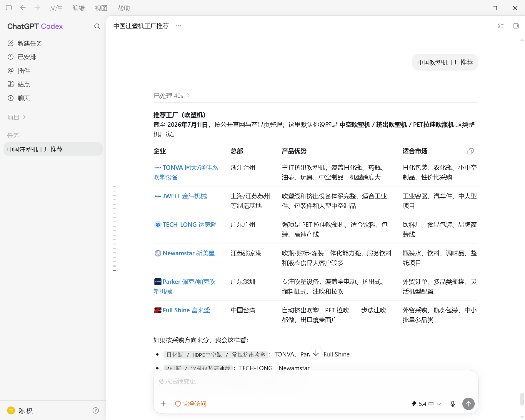The image size is (525, 420).
Task: Click the 浙江台州 cell
Action: click(243, 168)
